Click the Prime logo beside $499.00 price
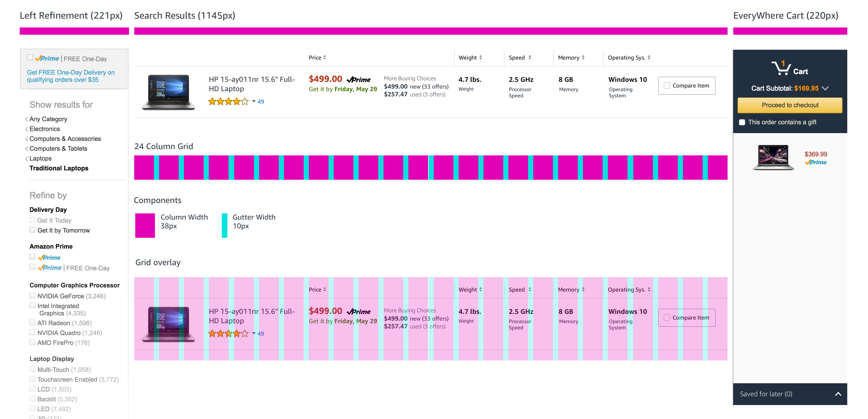This screenshot has width=868, height=419. click(x=359, y=80)
